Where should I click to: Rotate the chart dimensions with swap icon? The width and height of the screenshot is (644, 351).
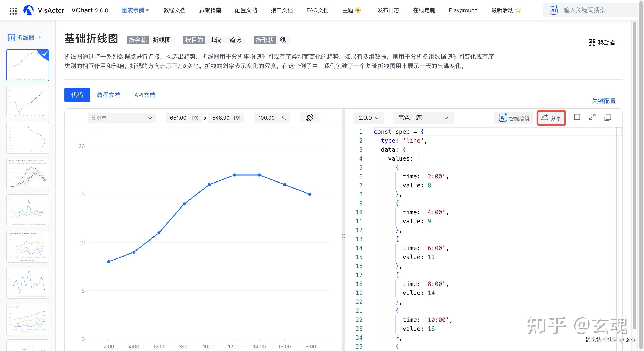[x=310, y=117]
